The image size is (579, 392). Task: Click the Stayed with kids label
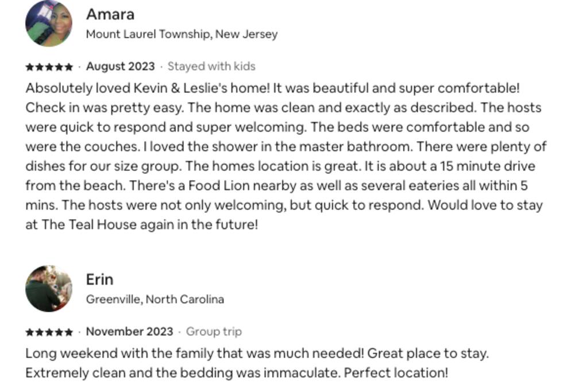[211, 67]
